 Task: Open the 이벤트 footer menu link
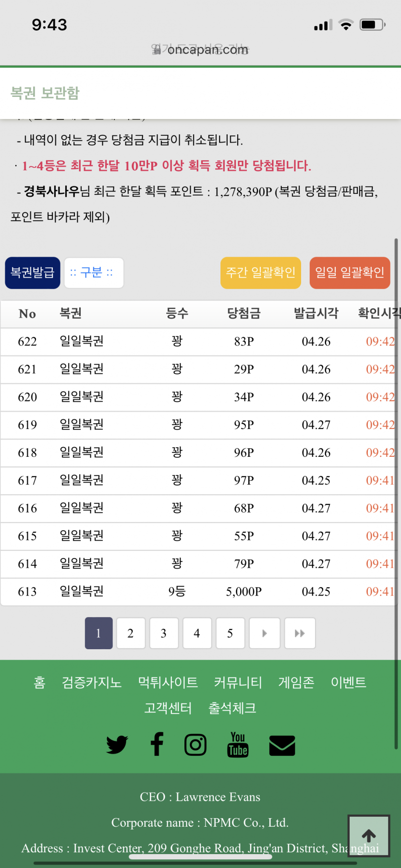(349, 682)
